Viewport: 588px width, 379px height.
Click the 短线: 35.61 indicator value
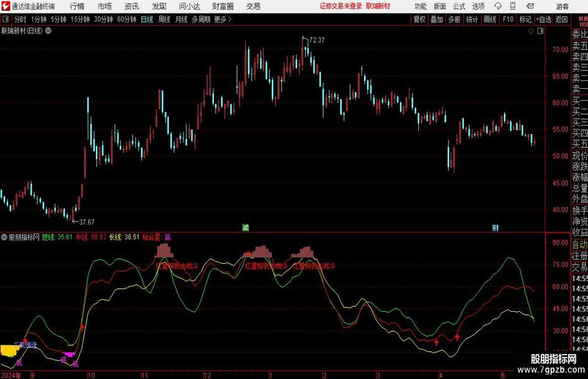[57, 237]
